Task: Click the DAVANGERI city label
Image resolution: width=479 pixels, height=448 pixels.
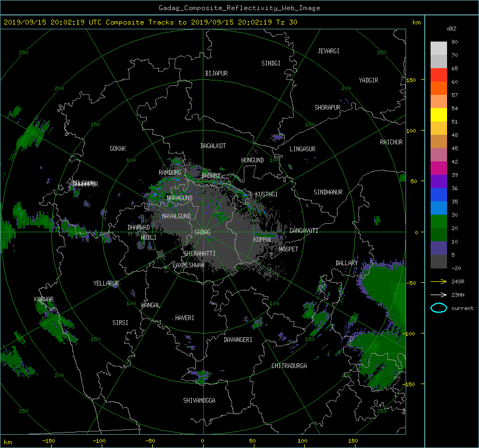Action: coord(238,339)
